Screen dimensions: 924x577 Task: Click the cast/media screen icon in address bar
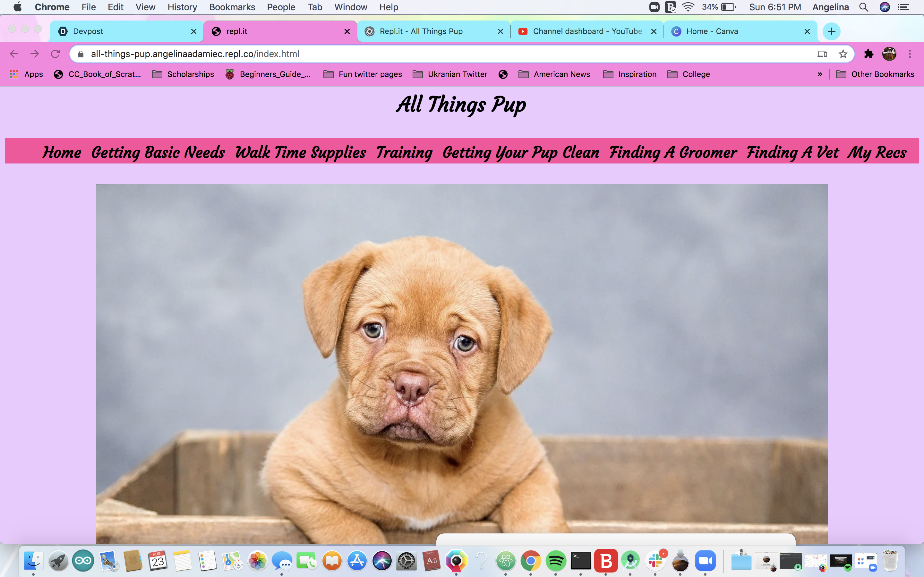(822, 54)
